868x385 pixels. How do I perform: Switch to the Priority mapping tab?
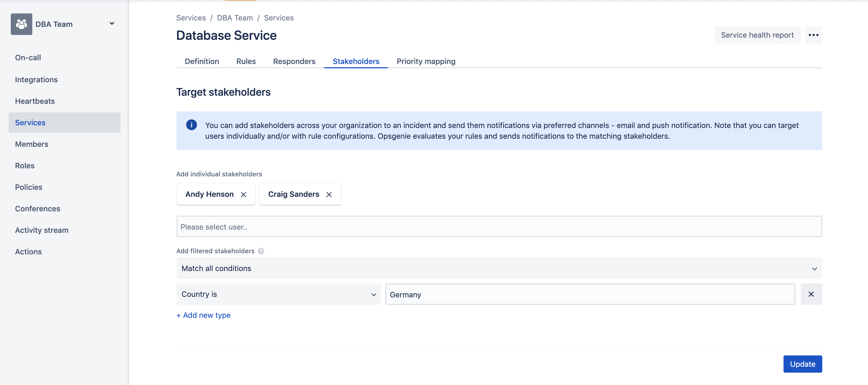[426, 61]
